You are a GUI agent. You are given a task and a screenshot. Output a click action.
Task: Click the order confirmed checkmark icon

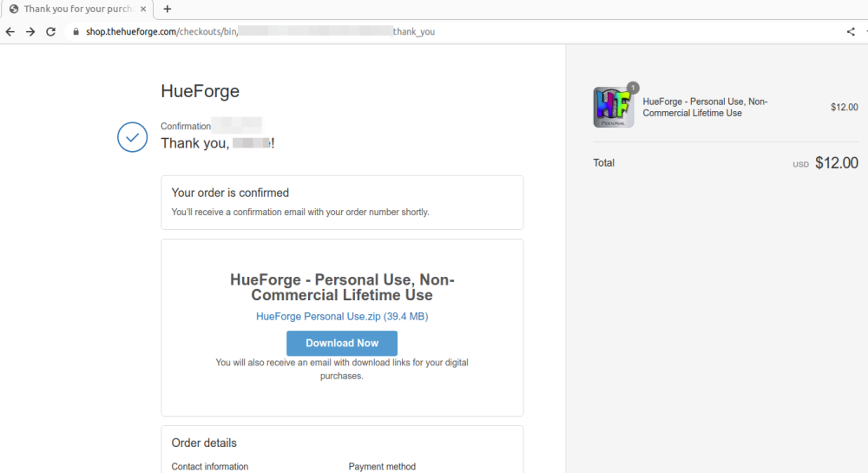click(132, 136)
